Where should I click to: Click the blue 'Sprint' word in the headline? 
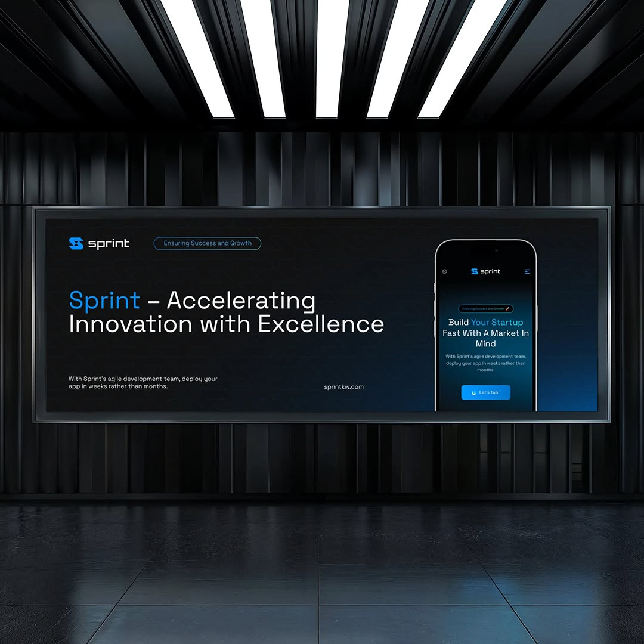coord(104,301)
